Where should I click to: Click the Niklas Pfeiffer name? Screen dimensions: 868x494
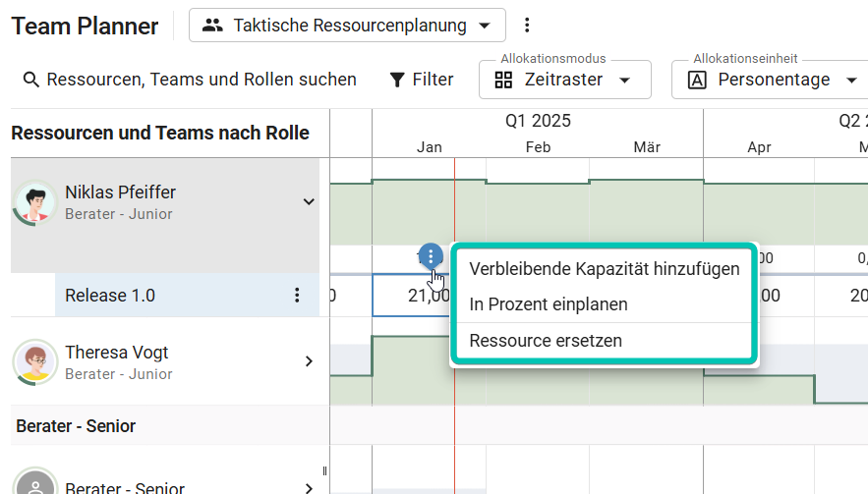tap(120, 192)
